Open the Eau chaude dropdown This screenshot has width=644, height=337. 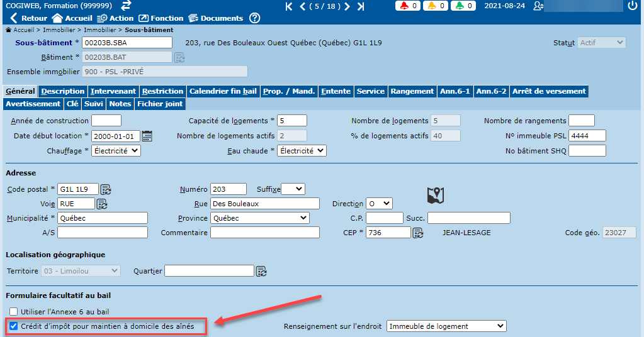point(302,151)
